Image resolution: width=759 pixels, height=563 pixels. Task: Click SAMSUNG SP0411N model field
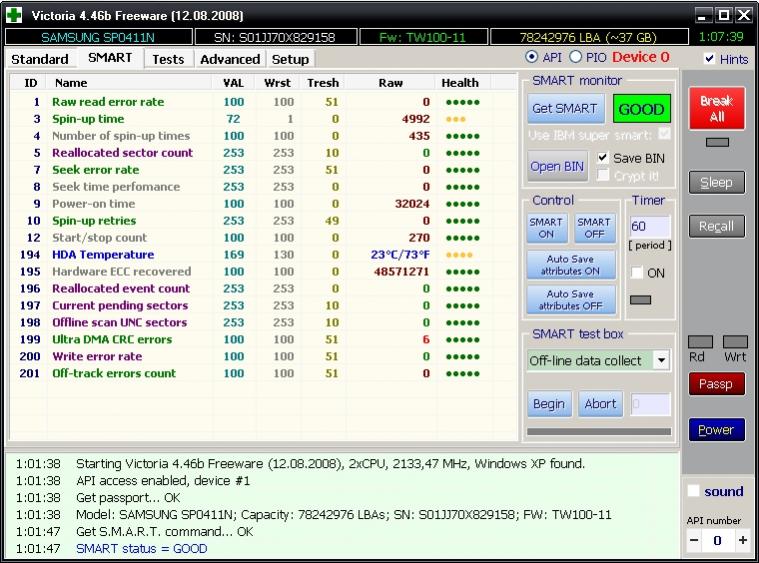[98, 37]
